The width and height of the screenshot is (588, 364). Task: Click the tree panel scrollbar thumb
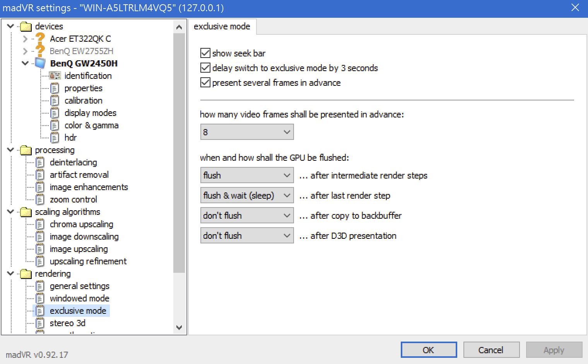coord(179,153)
